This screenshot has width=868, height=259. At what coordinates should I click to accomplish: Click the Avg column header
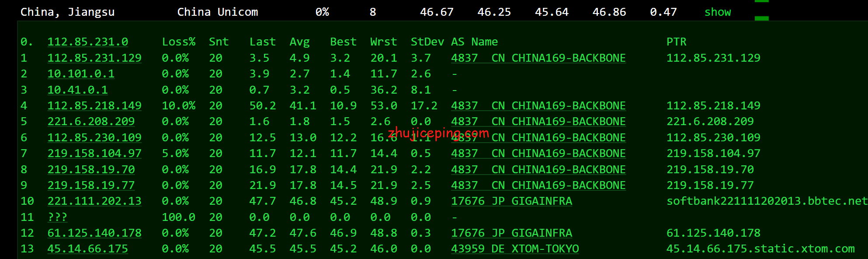(300, 42)
